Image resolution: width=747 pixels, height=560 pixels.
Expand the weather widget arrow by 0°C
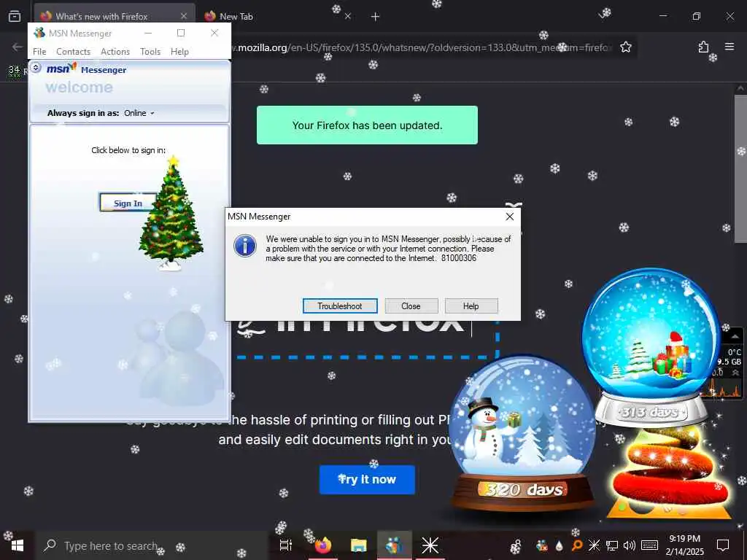(735, 336)
